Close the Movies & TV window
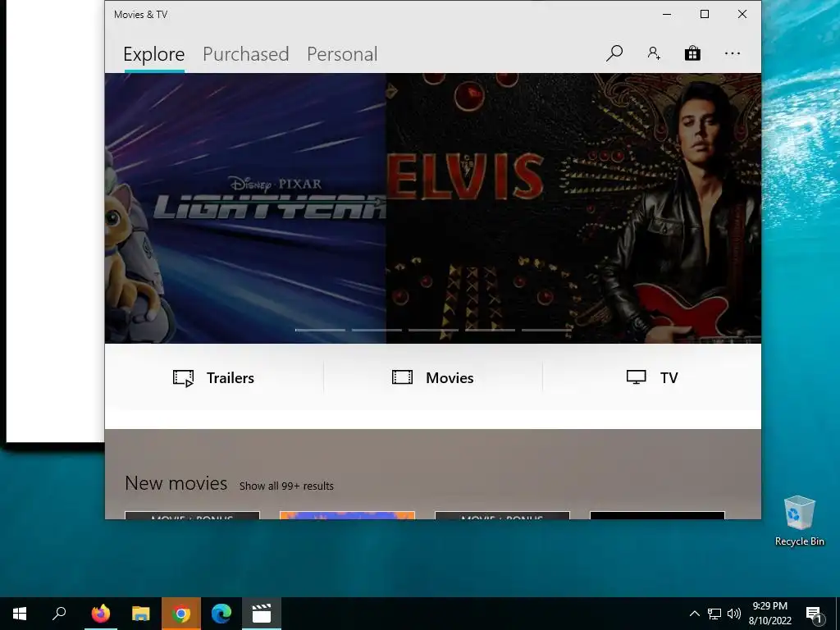The height and width of the screenshot is (630, 840). 742,15
